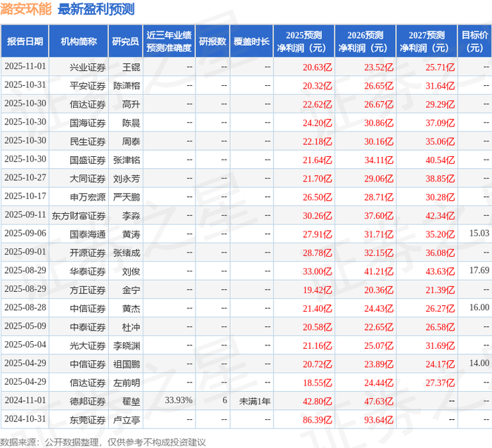Click the 近三年业绩预测准确度 column header
The image size is (492, 448).
169,41
